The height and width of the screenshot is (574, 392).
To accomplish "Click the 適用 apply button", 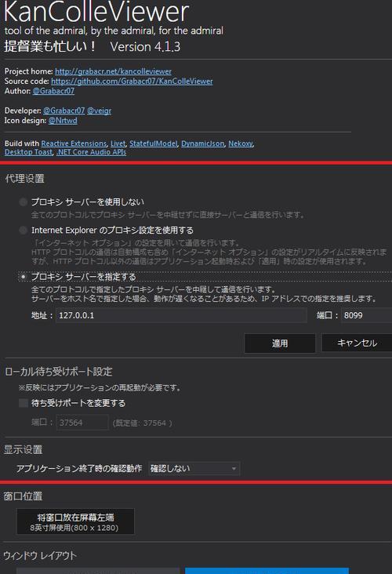I will pyautogui.click(x=280, y=343).
